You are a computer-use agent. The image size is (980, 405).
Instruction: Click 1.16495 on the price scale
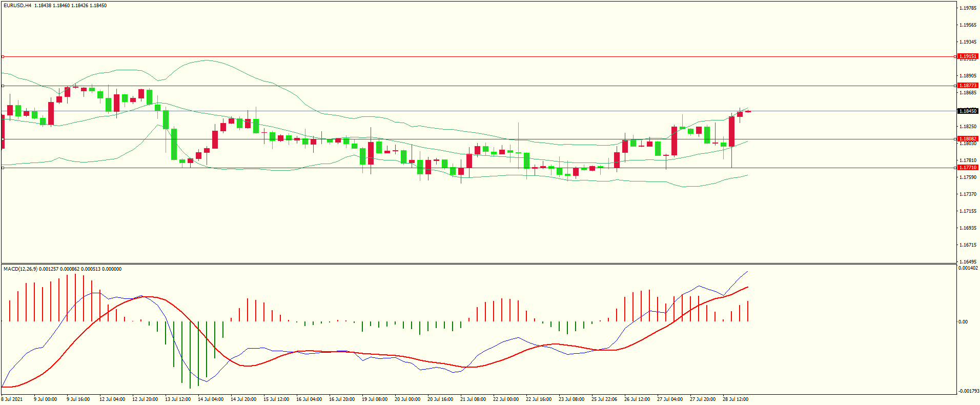968,262
